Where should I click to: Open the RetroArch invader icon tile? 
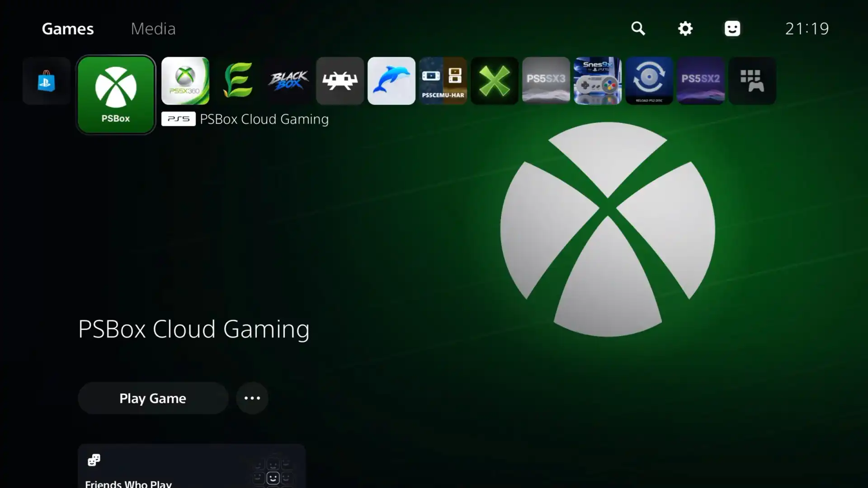340,81
